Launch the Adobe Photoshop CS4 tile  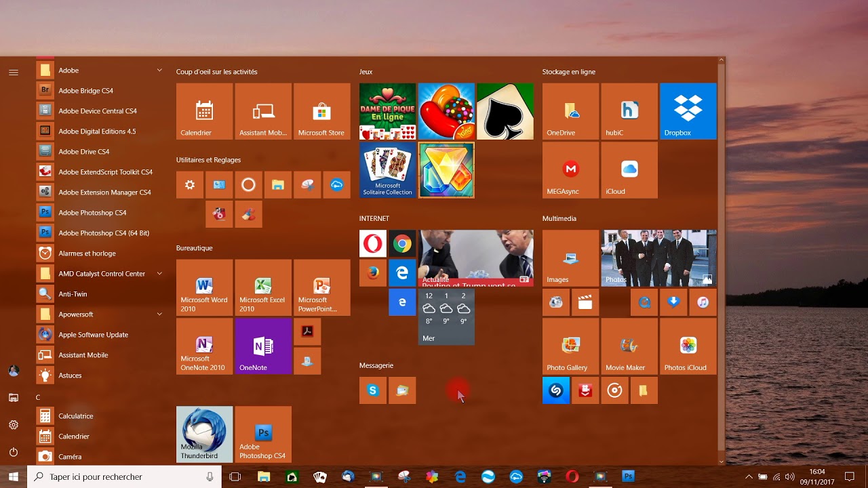pos(263,434)
